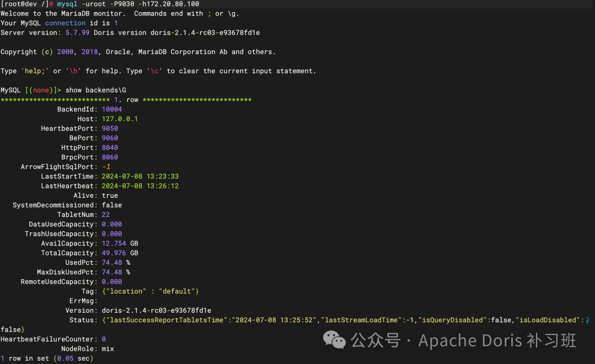Click the Alive status 'true'
This screenshot has height=364, width=595.
110,195
